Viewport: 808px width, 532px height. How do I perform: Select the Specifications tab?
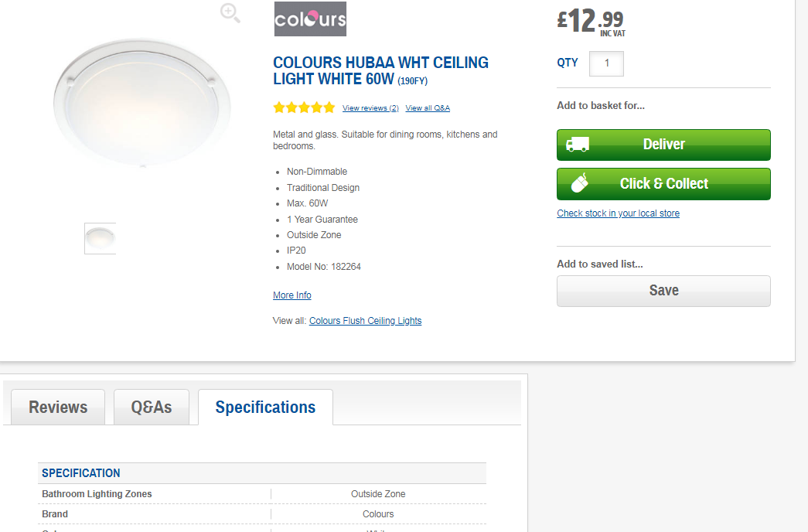265,408
